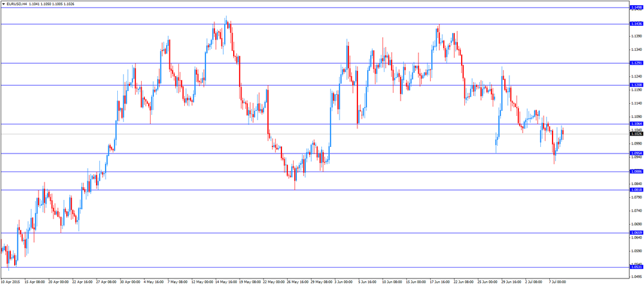Click the 14 May 16:00 time label
The image size is (644, 285).
coord(225,282)
